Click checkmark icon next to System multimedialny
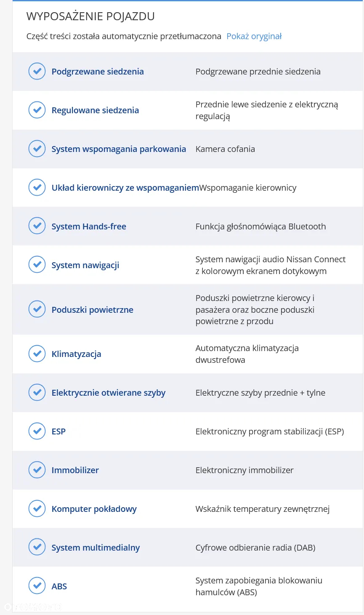This screenshot has height=615, width=364. 37,547
